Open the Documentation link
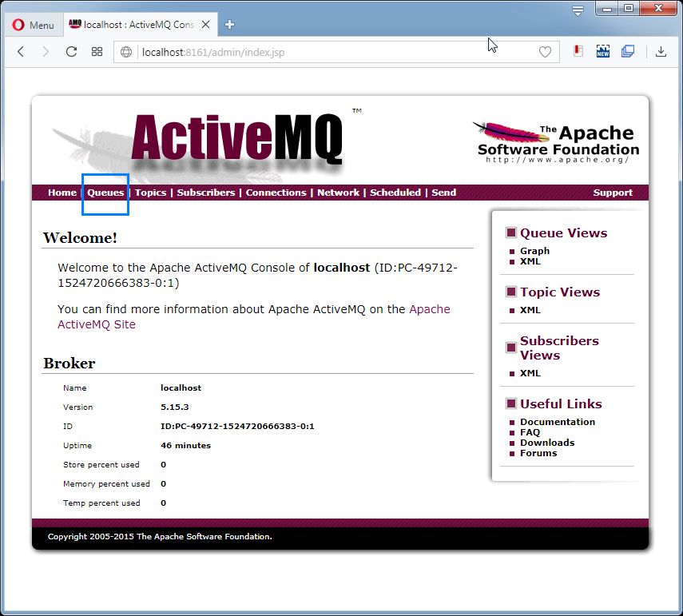Viewport: 683px width, 616px height. tap(558, 422)
